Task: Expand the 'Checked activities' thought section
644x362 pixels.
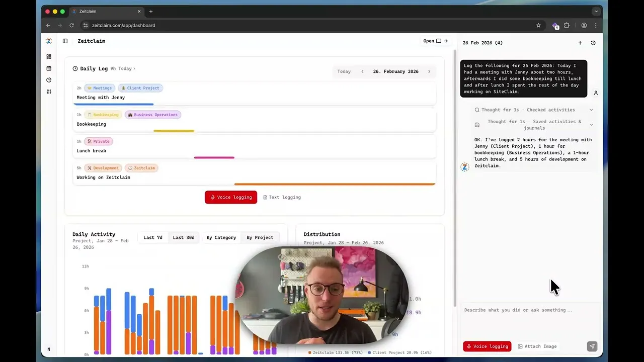Action: click(x=591, y=110)
